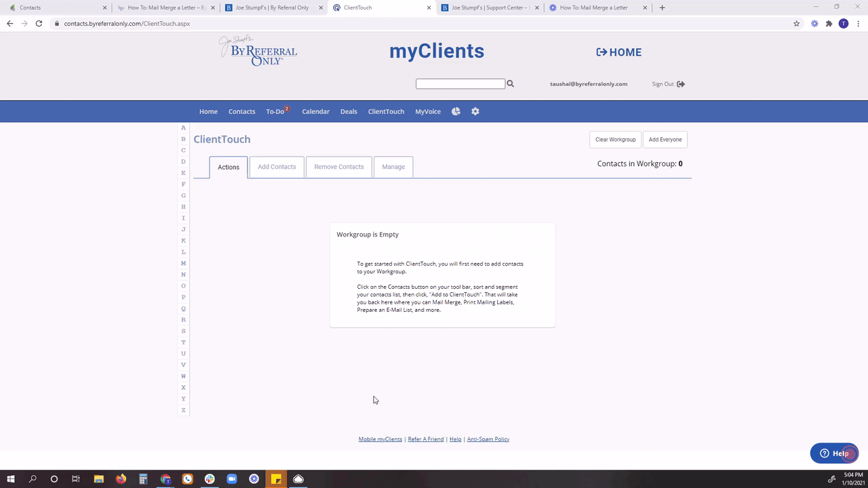Filter contacts by letter G
The width and height of the screenshot is (868, 488).
183,196
